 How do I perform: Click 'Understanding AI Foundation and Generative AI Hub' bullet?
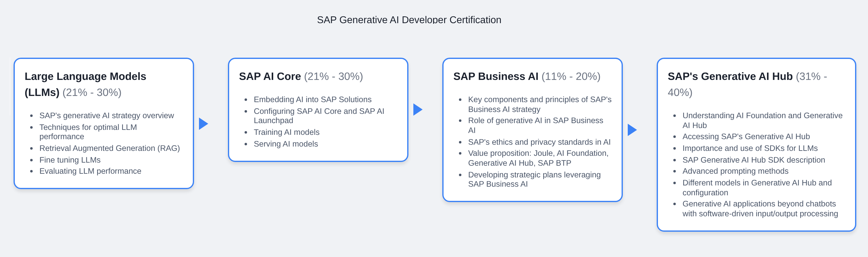click(x=762, y=120)
